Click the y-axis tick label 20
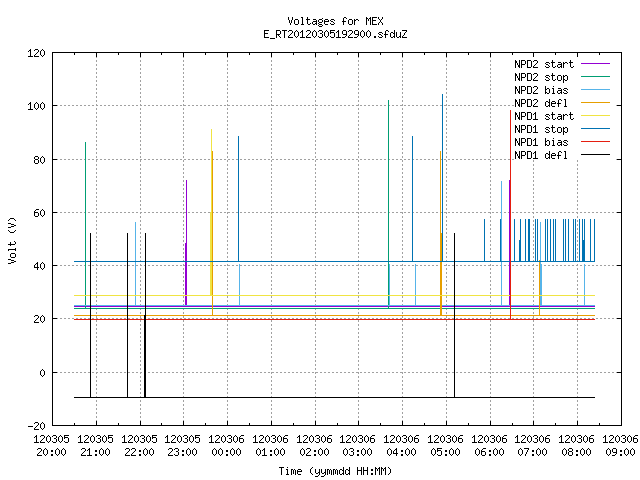640x480 pixels. (39, 319)
